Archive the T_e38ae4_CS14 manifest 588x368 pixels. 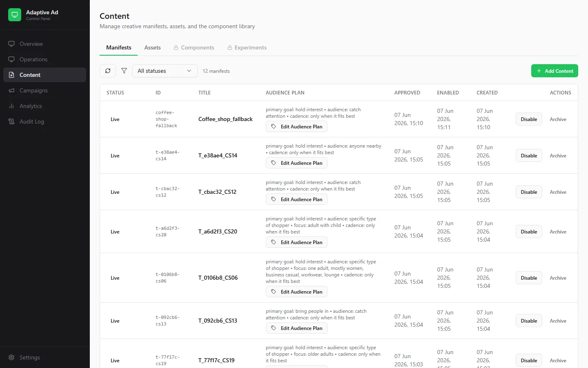click(x=558, y=155)
